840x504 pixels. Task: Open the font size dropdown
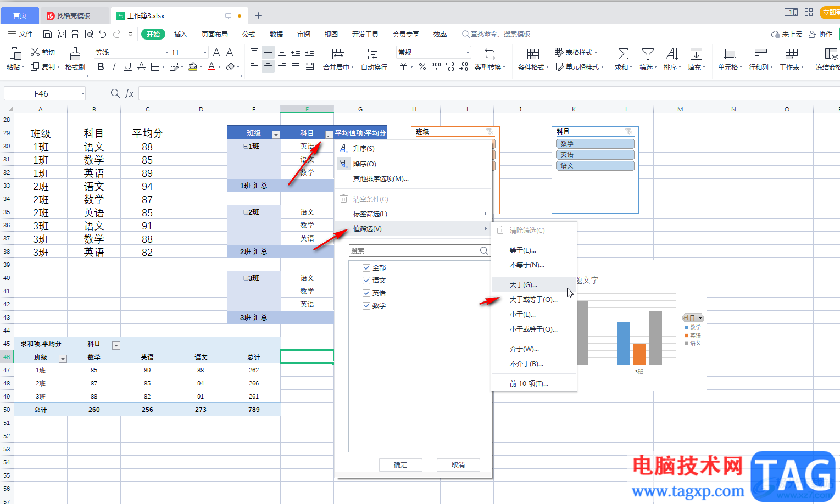(205, 52)
